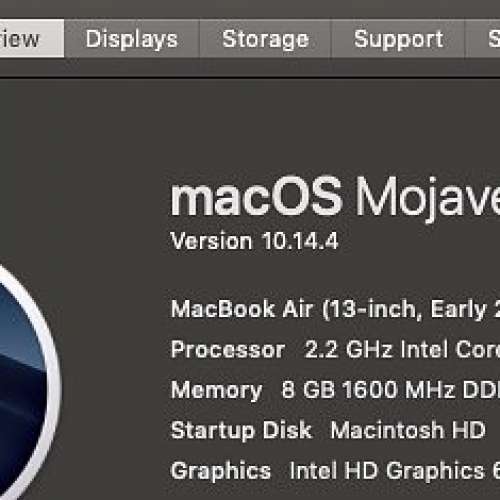Click the Processor label

point(228,349)
